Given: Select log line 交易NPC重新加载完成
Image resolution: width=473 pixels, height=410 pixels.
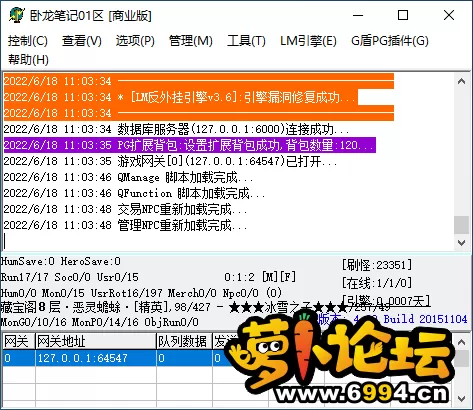Looking at the screenshot, I should [126, 209].
